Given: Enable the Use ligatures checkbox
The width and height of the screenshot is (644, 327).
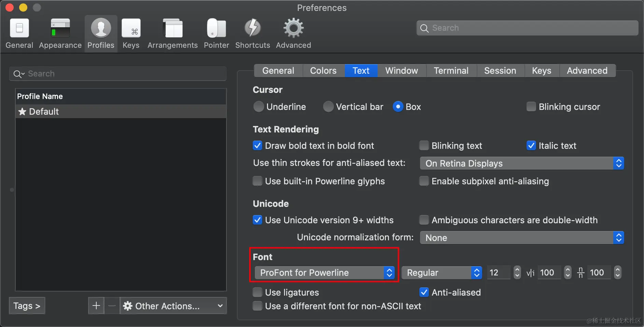Looking at the screenshot, I should pos(257,293).
